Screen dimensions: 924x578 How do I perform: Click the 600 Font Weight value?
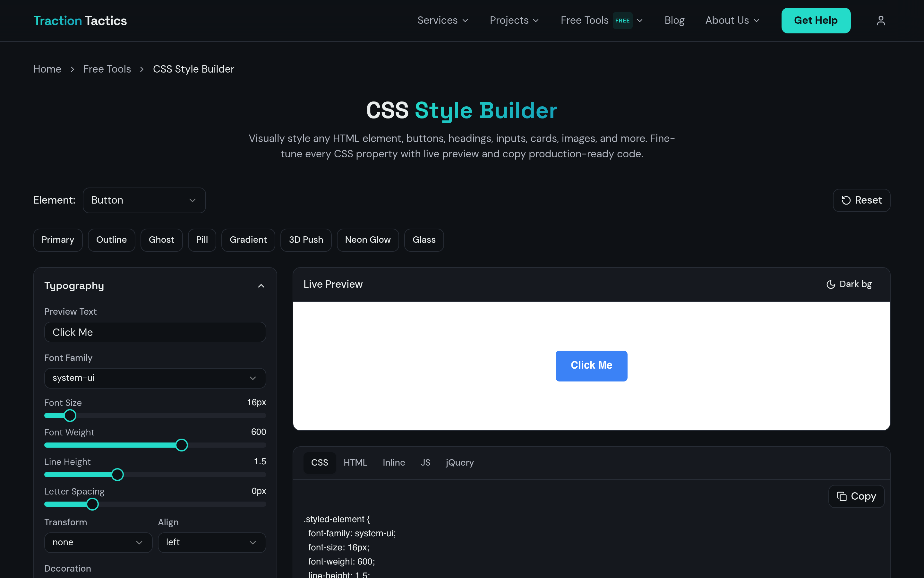[x=259, y=432]
